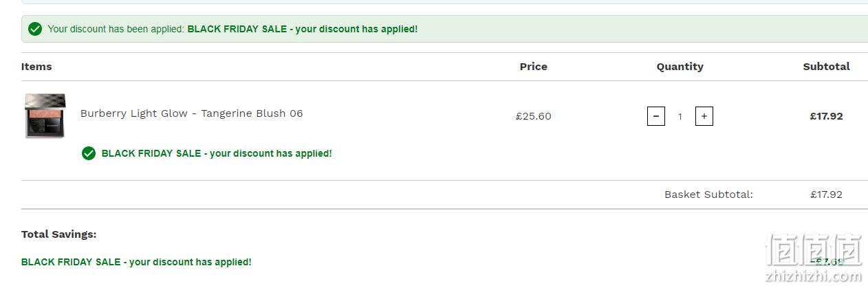The height and width of the screenshot is (288, 868).
Task: Click the Total Savings heading
Action: point(59,234)
